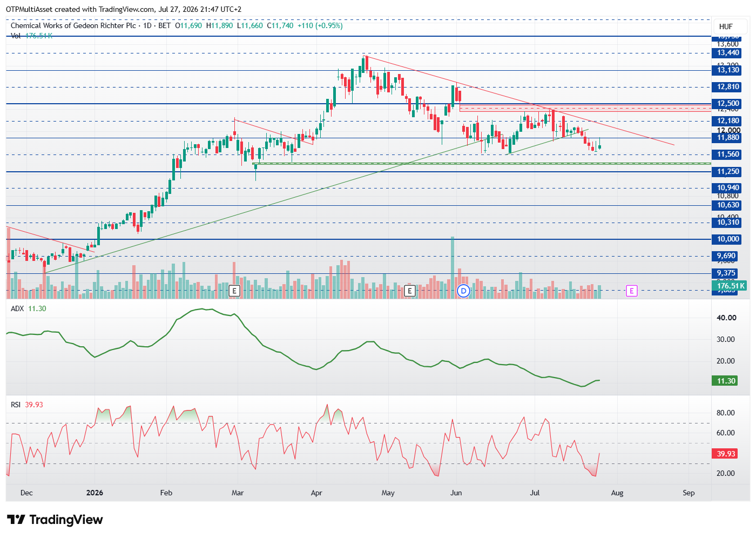
Task: Click the 12,500 price level label
Action: [728, 104]
